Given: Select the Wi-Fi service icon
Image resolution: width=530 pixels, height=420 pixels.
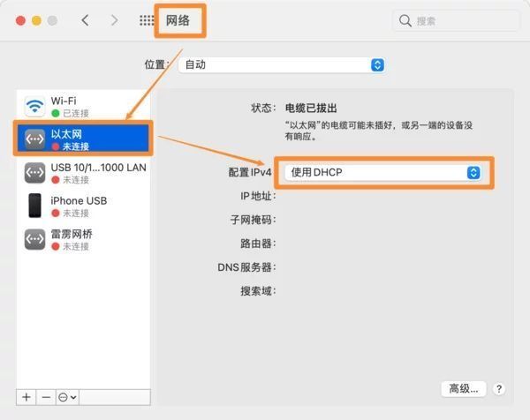Looking at the screenshot, I should [34, 107].
